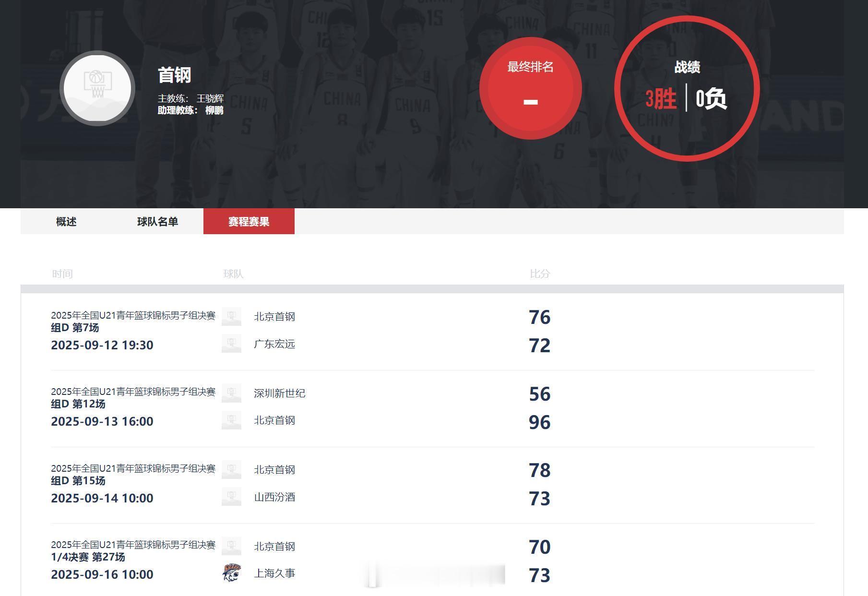Click 北京首钢 score 96
868x596 pixels.
pos(540,422)
